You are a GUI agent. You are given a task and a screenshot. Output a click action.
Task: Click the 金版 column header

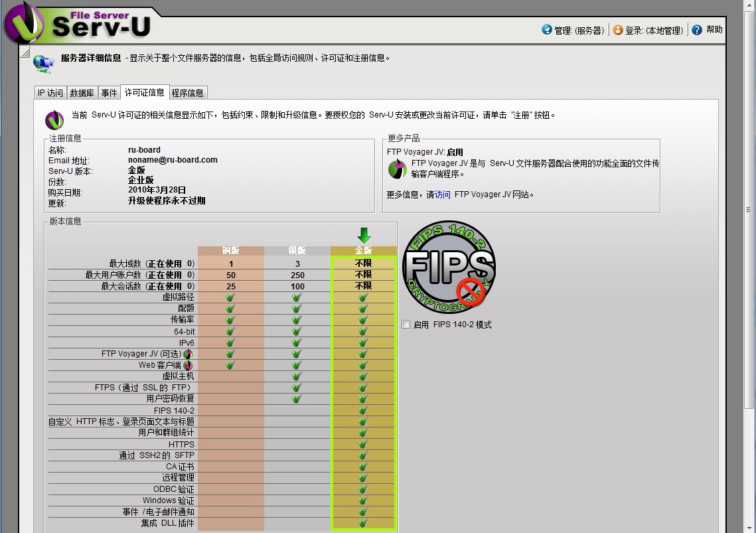pyautogui.click(x=364, y=250)
